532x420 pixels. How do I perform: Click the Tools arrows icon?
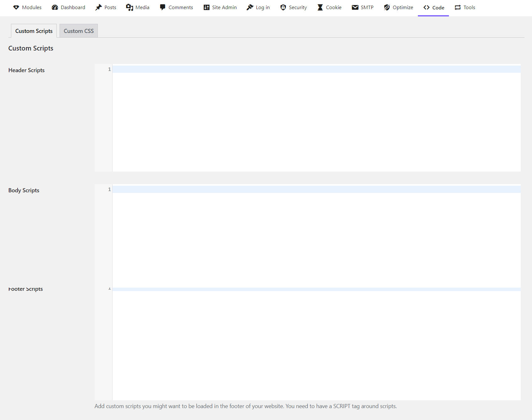[x=458, y=8]
